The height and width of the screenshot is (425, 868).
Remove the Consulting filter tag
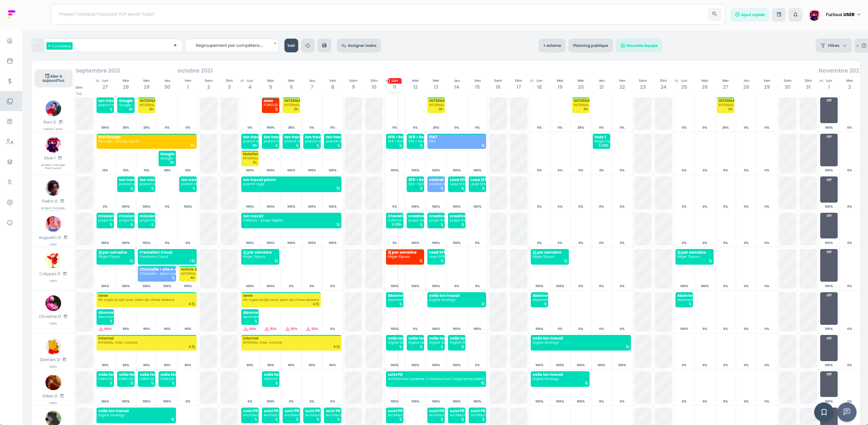click(49, 46)
